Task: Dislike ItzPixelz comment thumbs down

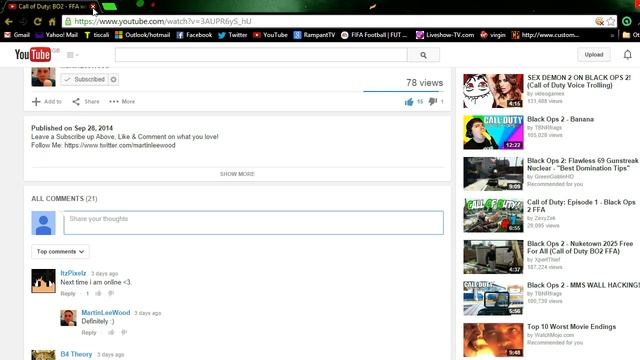Action: pos(111,293)
